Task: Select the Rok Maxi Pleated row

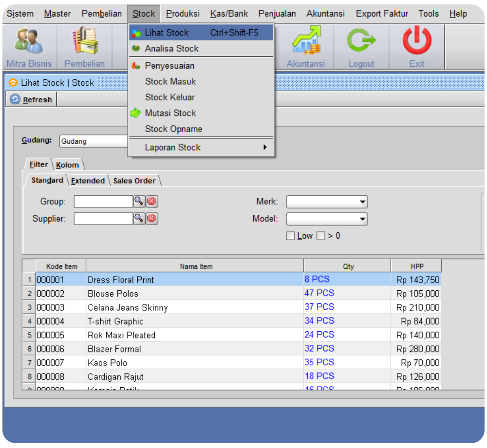Action: point(232,335)
